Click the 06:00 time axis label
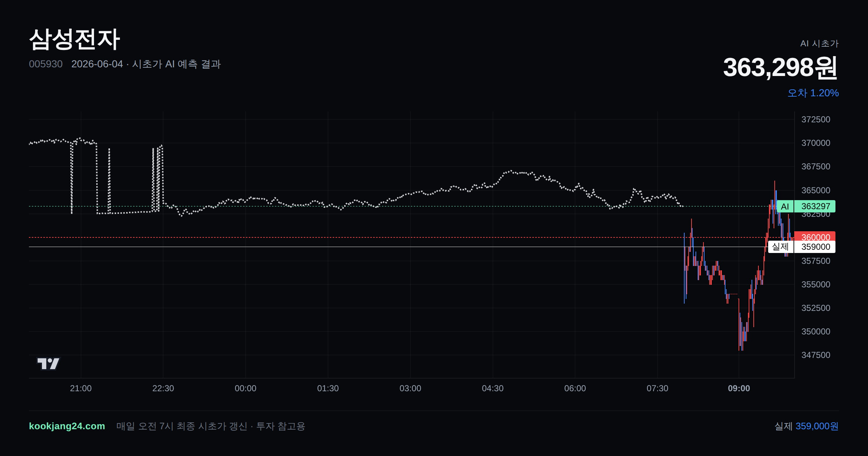The height and width of the screenshot is (456, 868). coord(575,388)
